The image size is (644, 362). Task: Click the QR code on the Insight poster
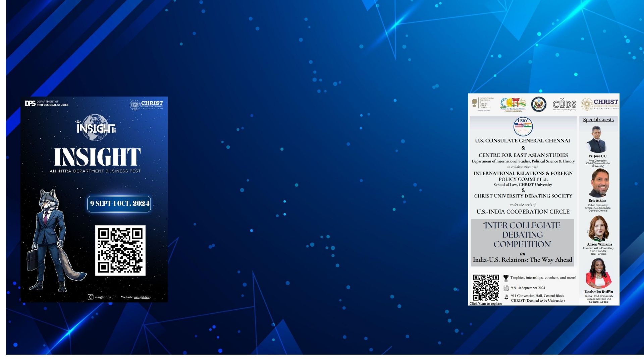coord(120,250)
